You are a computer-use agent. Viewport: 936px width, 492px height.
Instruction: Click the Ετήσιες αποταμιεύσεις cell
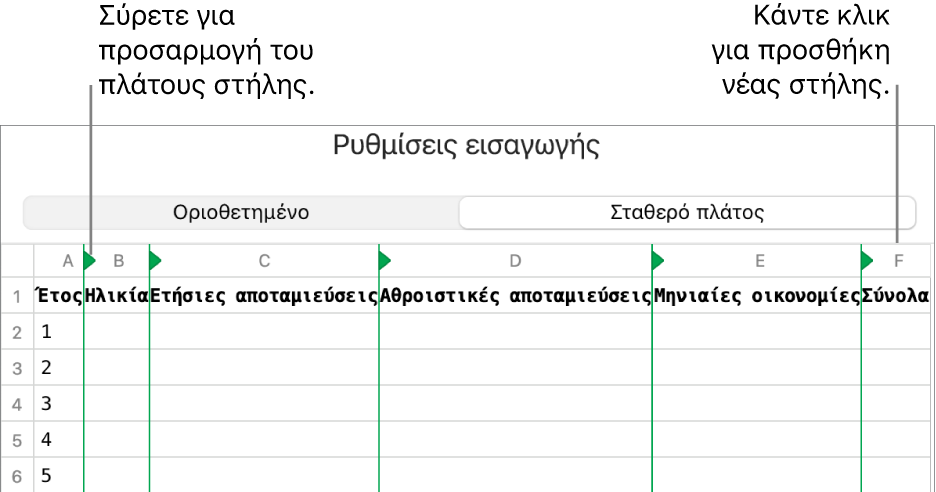click(x=263, y=295)
